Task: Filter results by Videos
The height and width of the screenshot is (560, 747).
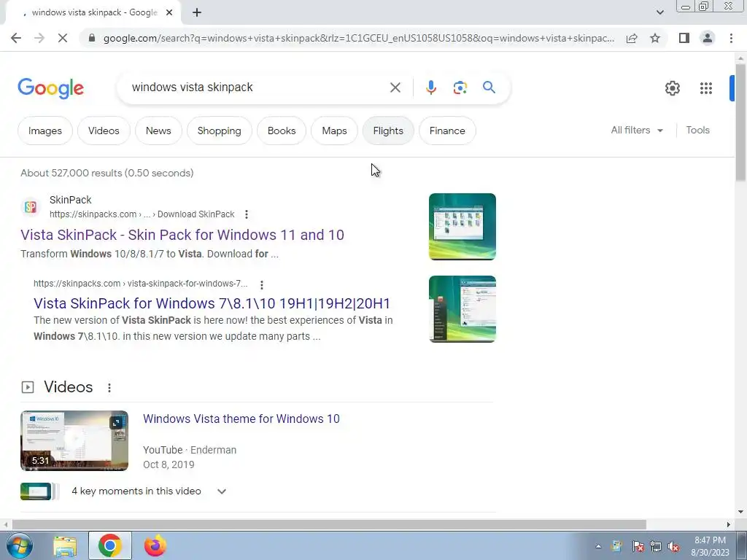Action: pyautogui.click(x=104, y=131)
